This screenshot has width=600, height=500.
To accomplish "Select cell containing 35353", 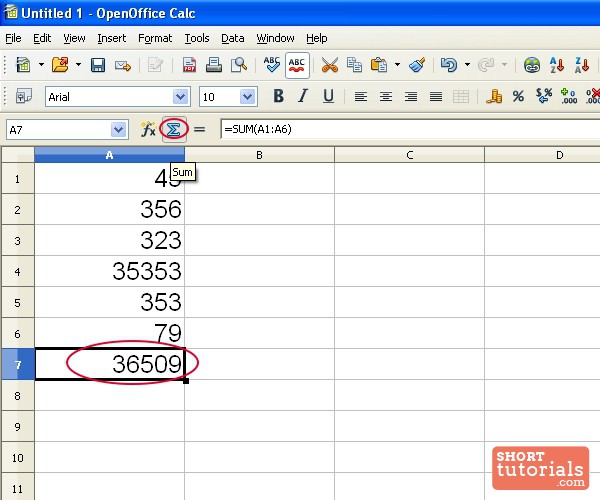I will click(x=109, y=271).
